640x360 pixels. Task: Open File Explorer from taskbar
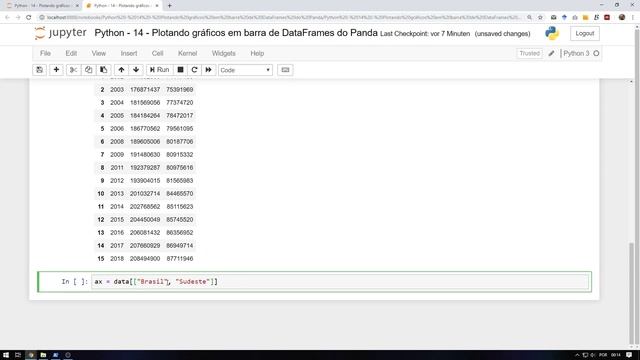click(43, 355)
